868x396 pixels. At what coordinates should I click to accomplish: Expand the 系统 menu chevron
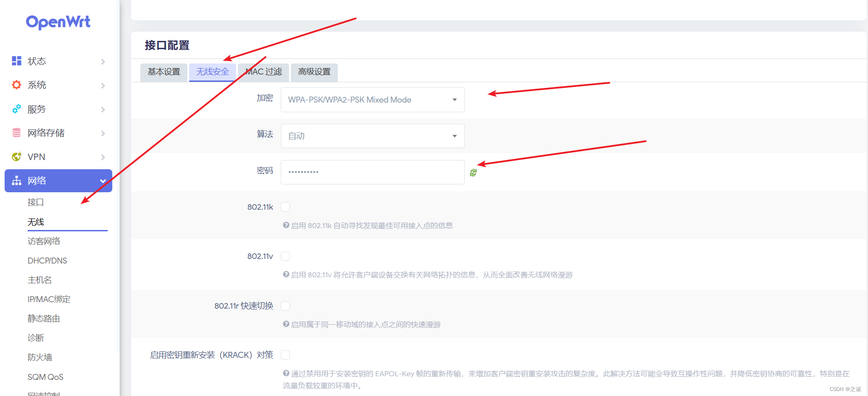tap(103, 86)
